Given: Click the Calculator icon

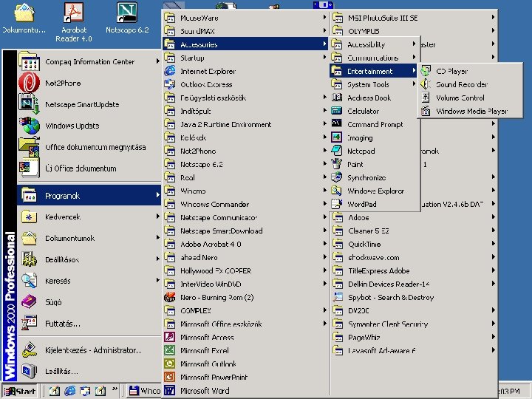Looking at the screenshot, I should [x=337, y=111].
